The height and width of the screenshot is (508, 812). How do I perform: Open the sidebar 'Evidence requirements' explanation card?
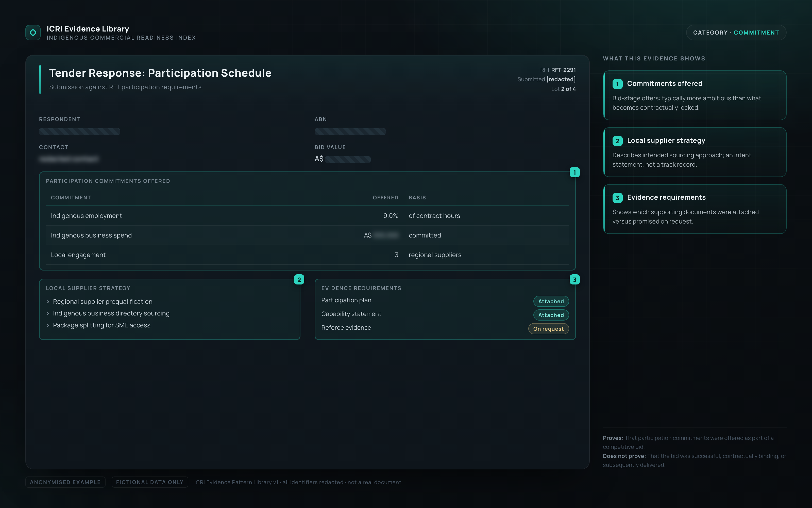click(x=695, y=209)
